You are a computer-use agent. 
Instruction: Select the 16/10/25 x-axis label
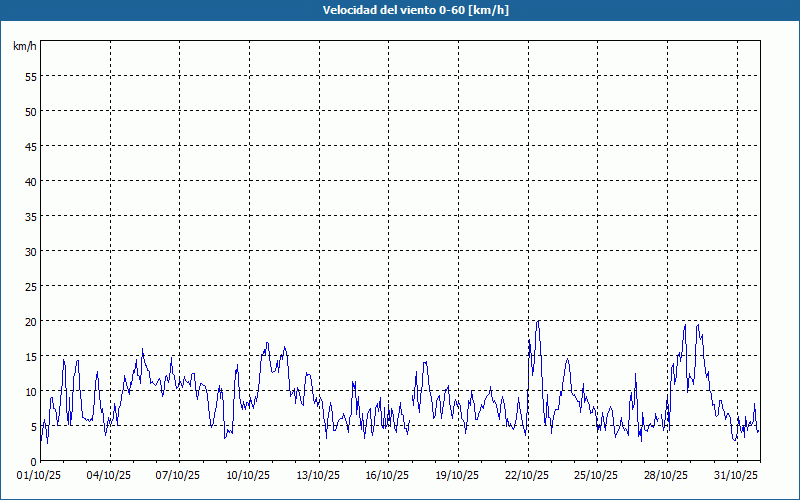pyautogui.click(x=388, y=475)
